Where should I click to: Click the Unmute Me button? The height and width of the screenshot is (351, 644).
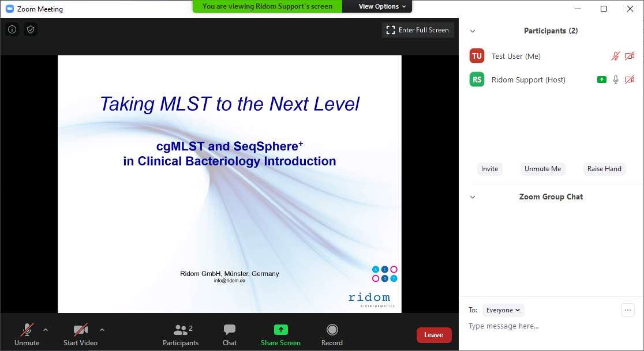pyautogui.click(x=542, y=169)
